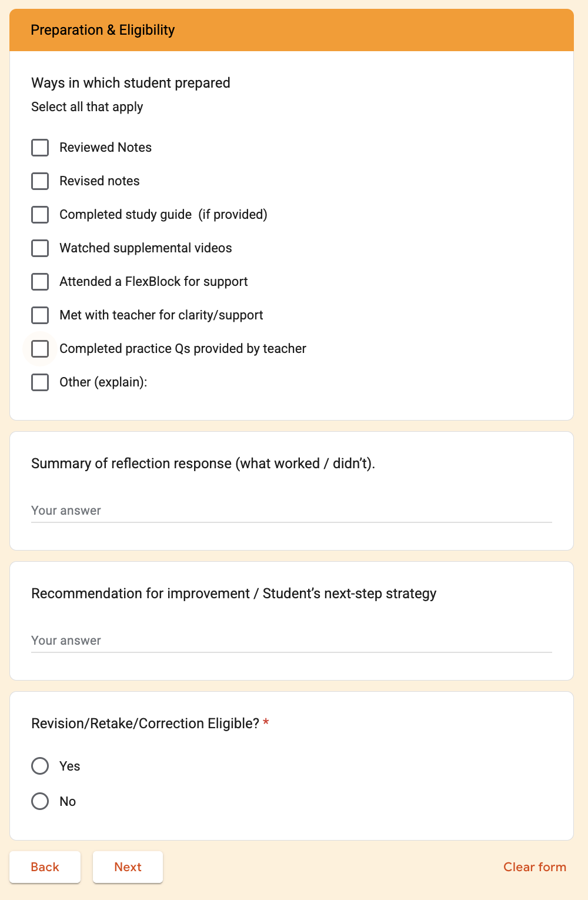Select the Other (explain) checkbox
The width and height of the screenshot is (588, 900).
40,382
